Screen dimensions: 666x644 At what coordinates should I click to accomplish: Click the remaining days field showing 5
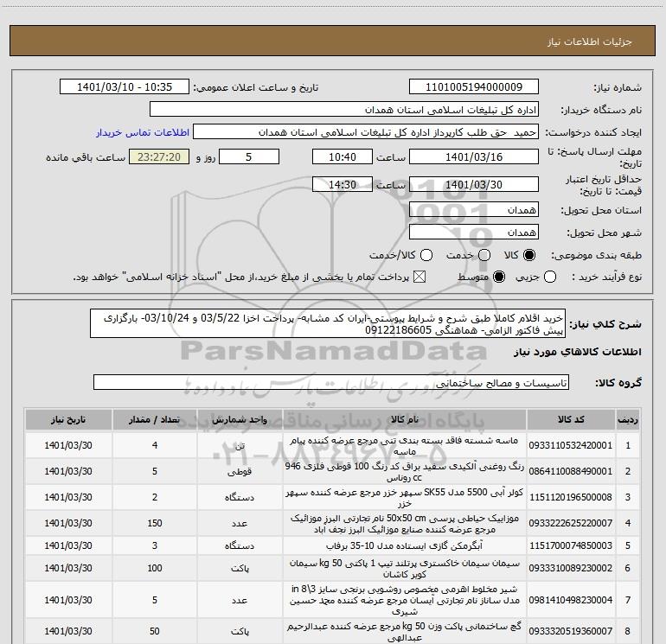pyautogui.click(x=249, y=156)
